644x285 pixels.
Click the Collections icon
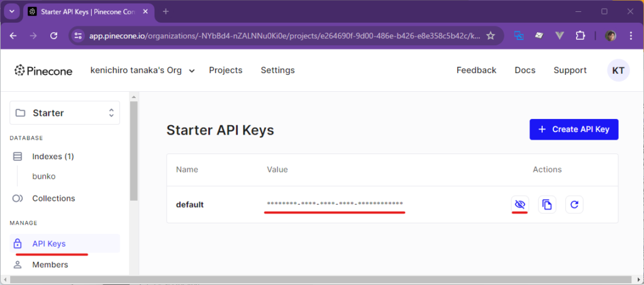(17, 198)
